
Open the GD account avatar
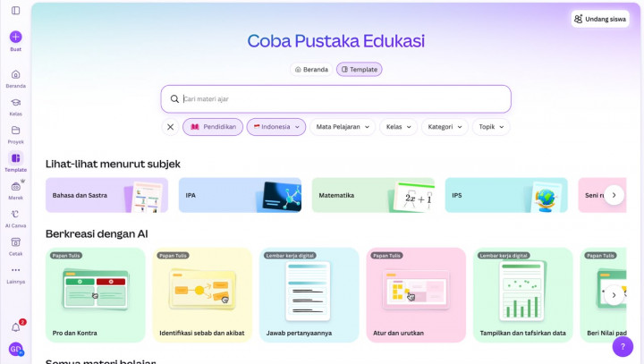point(15,349)
